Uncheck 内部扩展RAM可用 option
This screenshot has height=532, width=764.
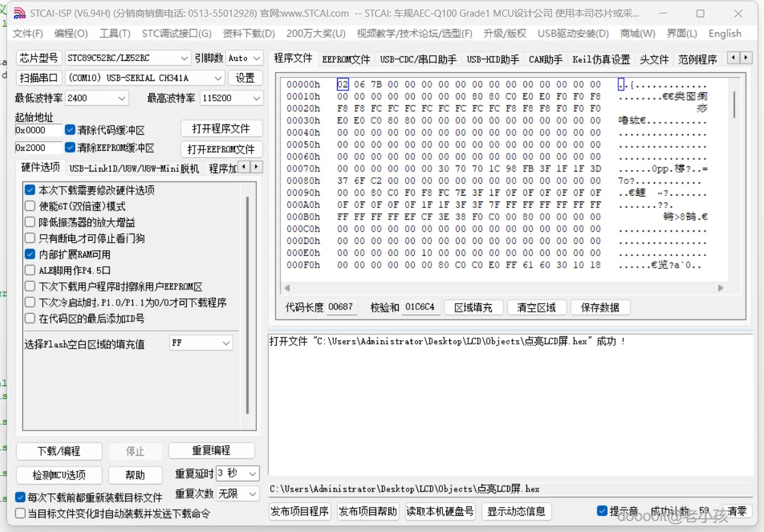[30, 254]
